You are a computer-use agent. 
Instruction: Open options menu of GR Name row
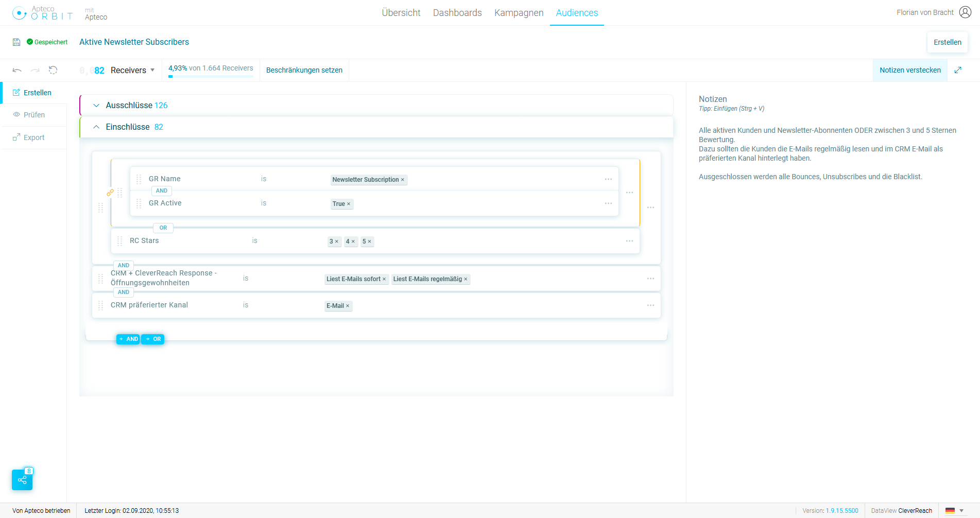point(608,179)
